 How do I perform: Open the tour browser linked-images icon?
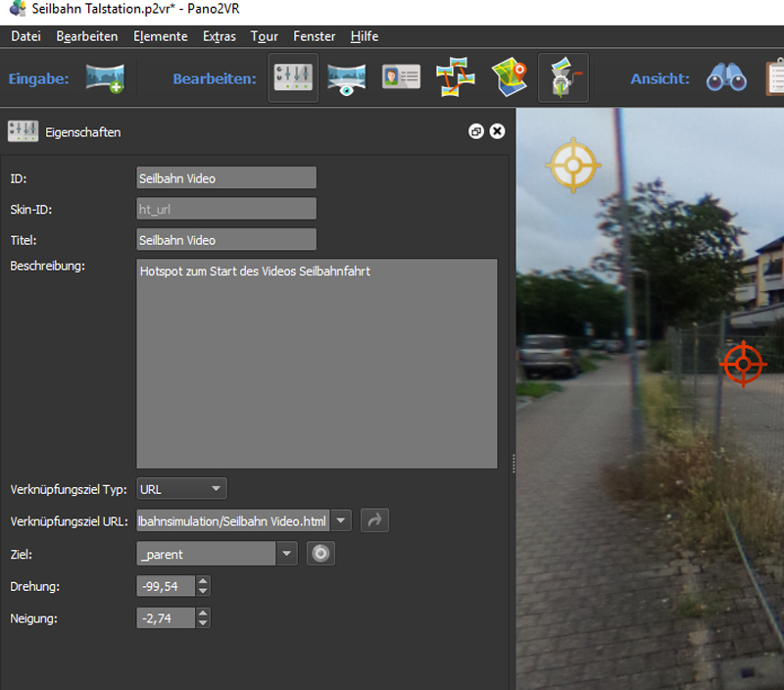[456, 78]
